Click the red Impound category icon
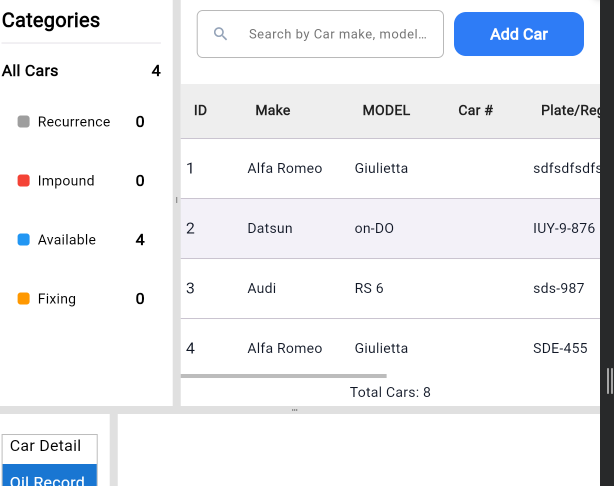The image size is (614, 486). 24,181
